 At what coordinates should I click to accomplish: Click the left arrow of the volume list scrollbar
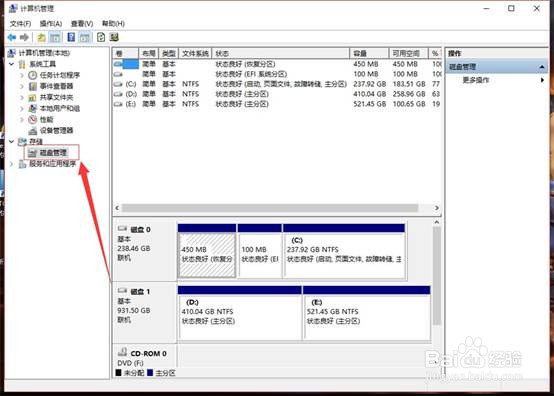[117, 208]
